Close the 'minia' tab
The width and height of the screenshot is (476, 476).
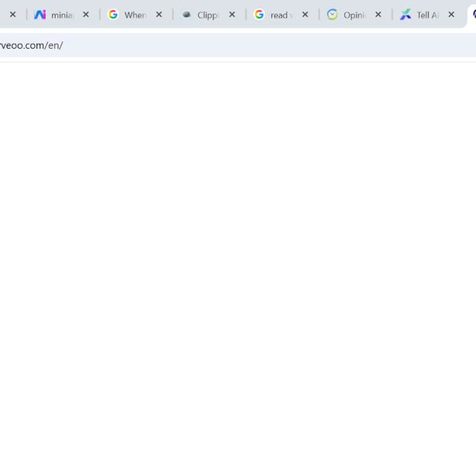(x=86, y=15)
